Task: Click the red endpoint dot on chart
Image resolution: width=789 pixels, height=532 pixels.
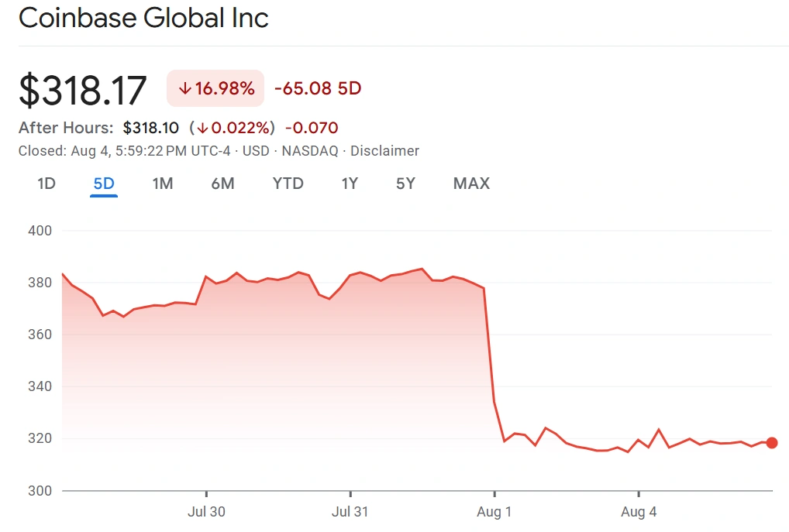Action: tap(772, 443)
